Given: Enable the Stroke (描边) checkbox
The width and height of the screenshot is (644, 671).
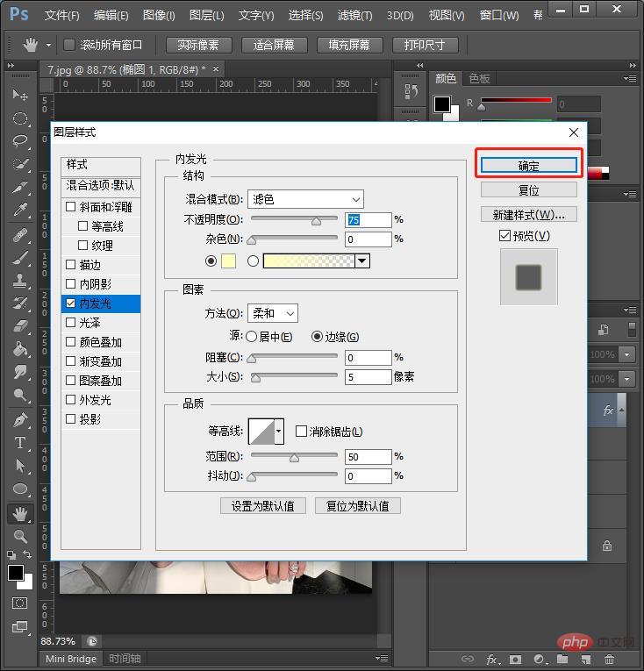Looking at the screenshot, I should tap(71, 265).
